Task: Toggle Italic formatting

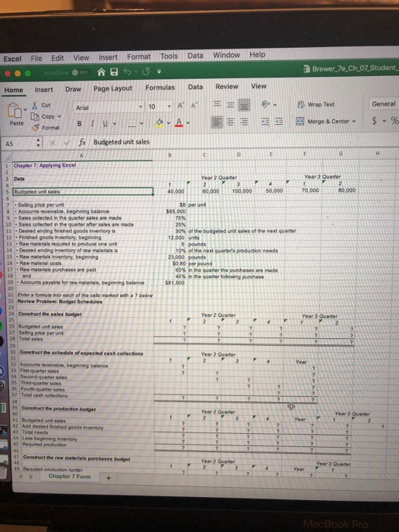Action: (x=92, y=123)
